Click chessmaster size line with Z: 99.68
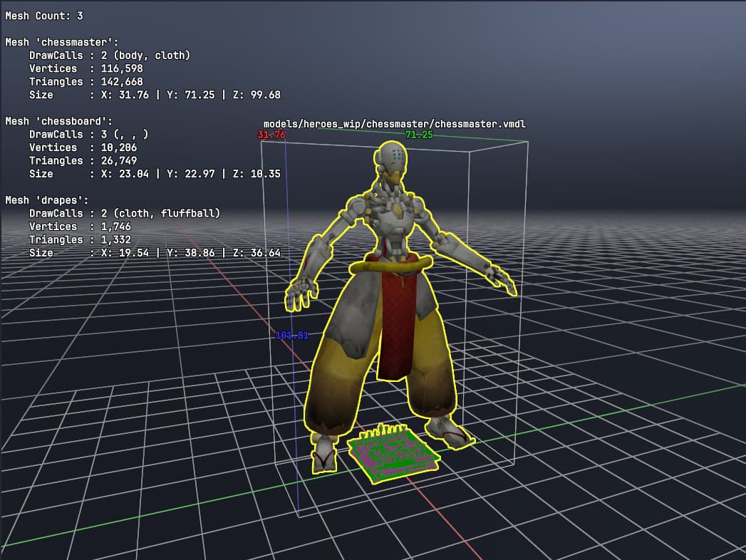This screenshot has height=560, width=746. click(155, 95)
